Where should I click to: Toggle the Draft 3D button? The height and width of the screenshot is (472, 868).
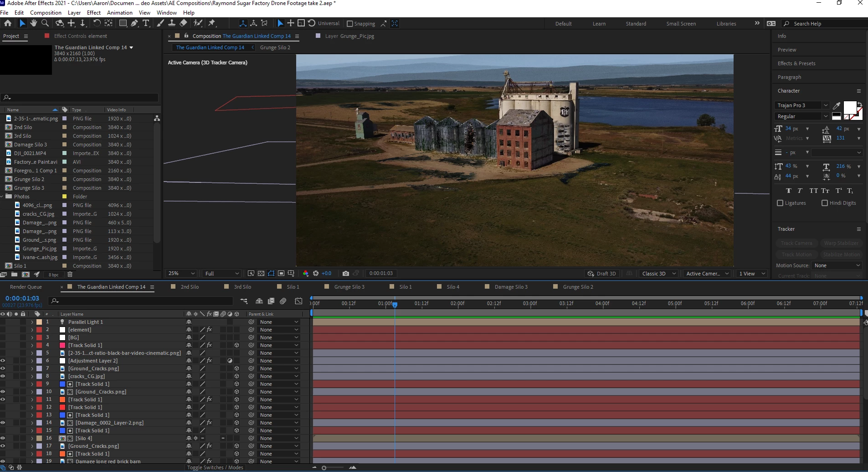[x=601, y=274]
